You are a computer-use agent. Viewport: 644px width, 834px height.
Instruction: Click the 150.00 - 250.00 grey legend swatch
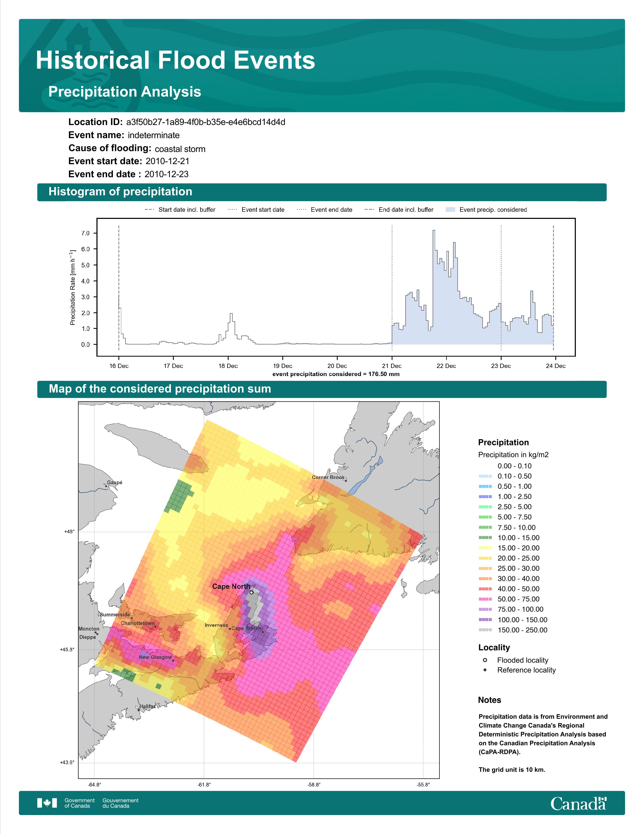pyautogui.click(x=485, y=630)
